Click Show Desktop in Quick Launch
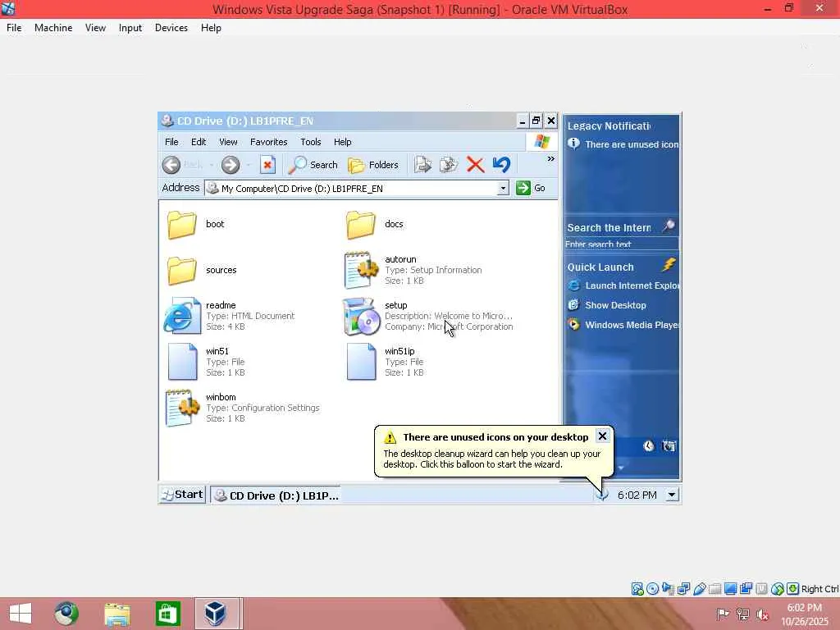Image resolution: width=840 pixels, height=630 pixels. point(607,305)
